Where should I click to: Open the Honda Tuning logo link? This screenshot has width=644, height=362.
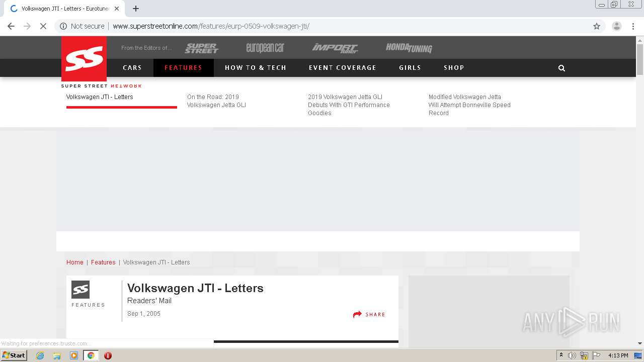pyautogui.click(x=409, y=48)
